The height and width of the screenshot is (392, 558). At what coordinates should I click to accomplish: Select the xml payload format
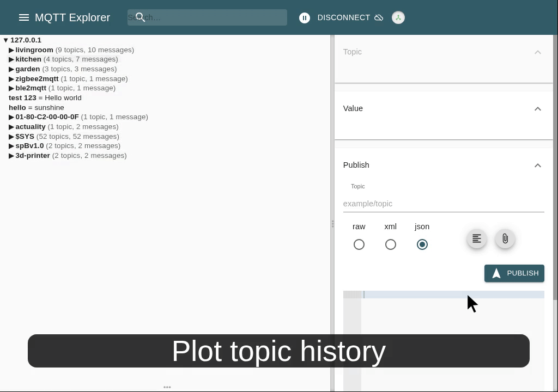(x=391, y=244)
